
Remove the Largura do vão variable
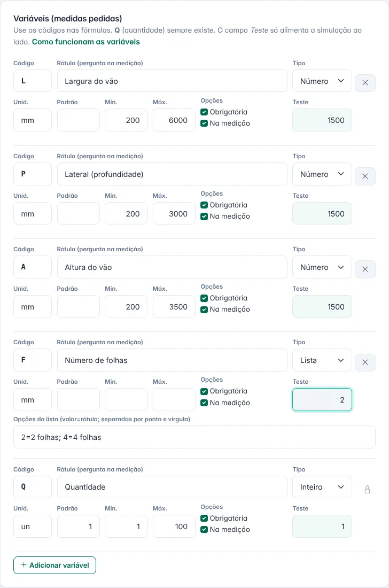coord(365,82)
